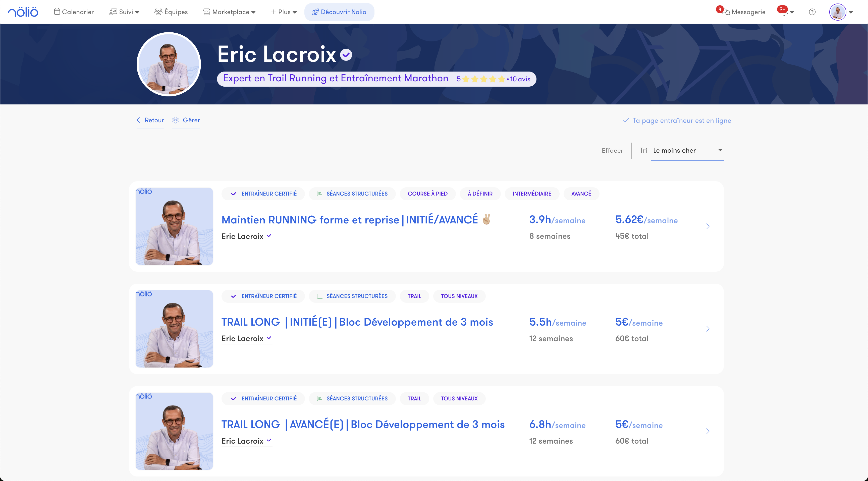
Task: Click the verified badge next to Eric Lacroix
Action: (346, 54)
